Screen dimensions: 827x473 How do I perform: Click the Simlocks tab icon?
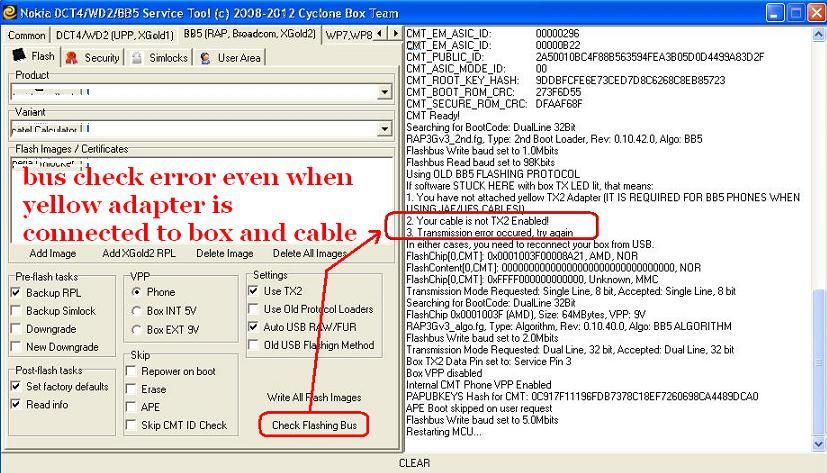(137, 57)
